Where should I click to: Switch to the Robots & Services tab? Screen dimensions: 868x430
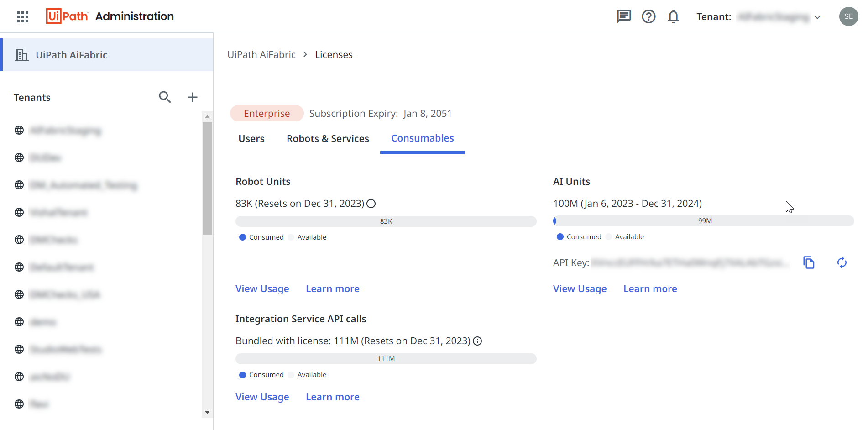[x=328, y=138]
